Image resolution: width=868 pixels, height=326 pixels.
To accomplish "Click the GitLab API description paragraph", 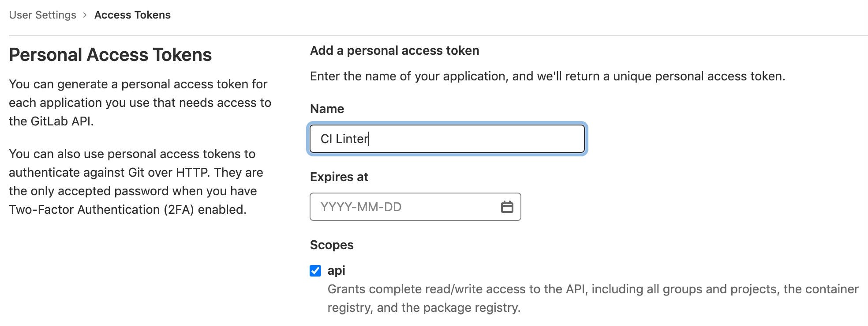I will 140,102.
